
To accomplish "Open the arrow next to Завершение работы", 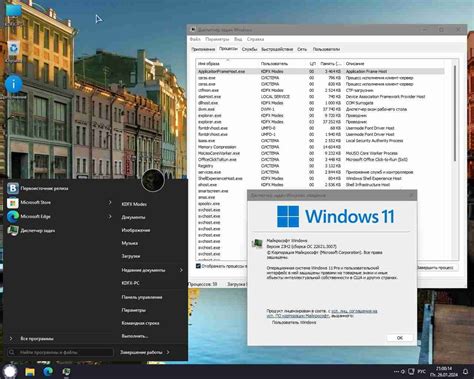I will pyautogui.click(x=168, y=352).
